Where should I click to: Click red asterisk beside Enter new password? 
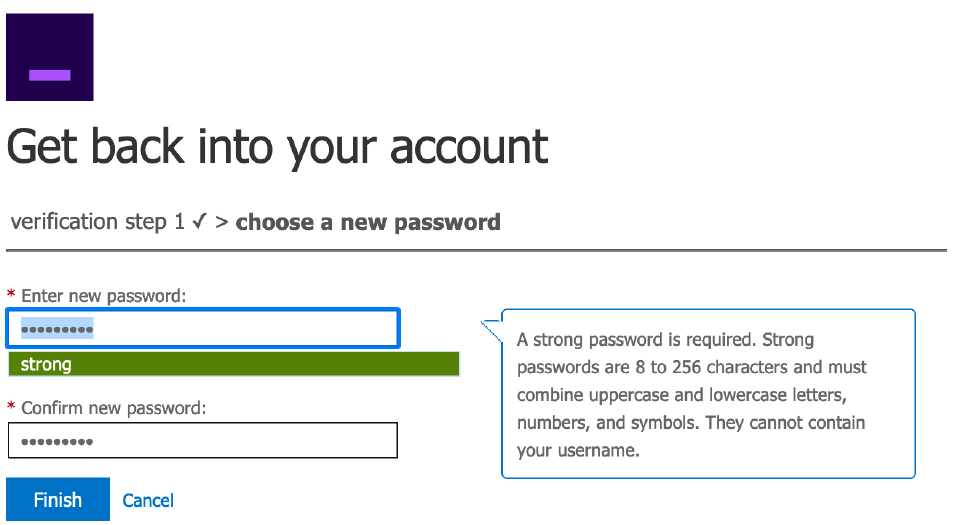(11, 296)
